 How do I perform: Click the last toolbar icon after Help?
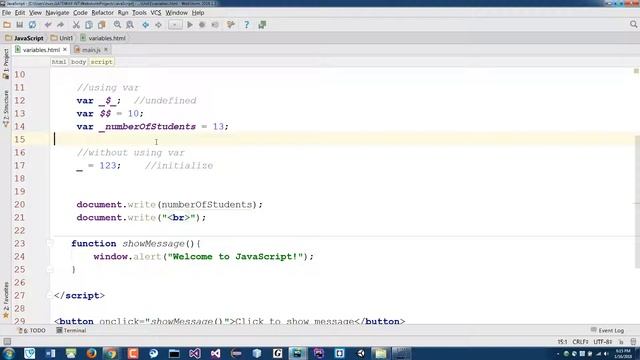click(262, 25)
